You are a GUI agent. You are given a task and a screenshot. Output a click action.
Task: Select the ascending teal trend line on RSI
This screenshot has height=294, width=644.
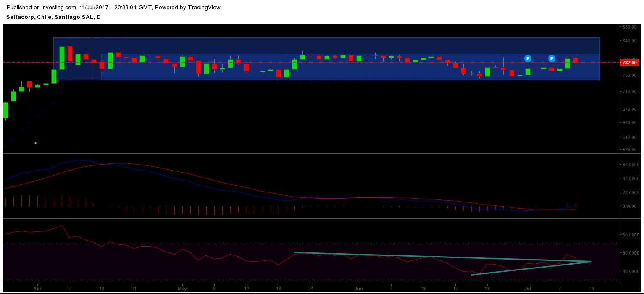[x=529, y=268]
